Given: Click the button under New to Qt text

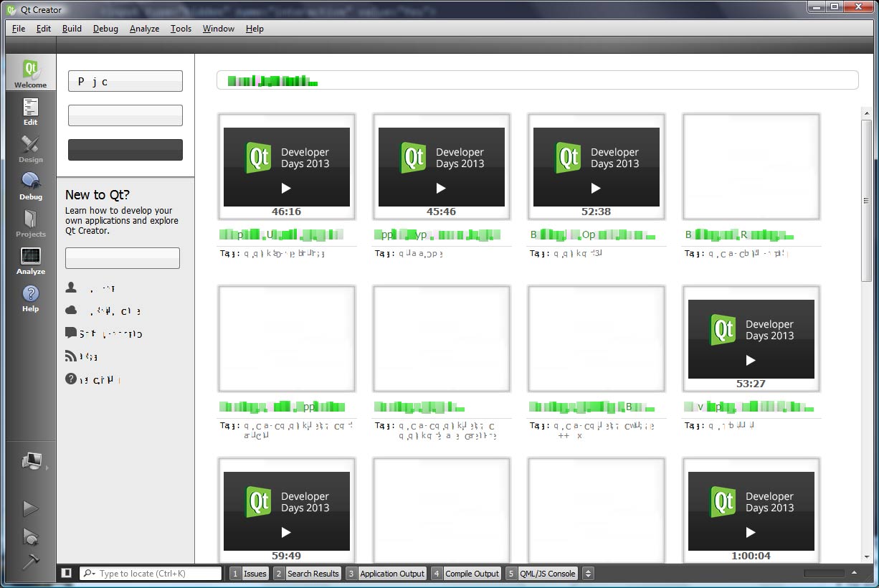Looking at the screenshot, I should tap(123, 258).
